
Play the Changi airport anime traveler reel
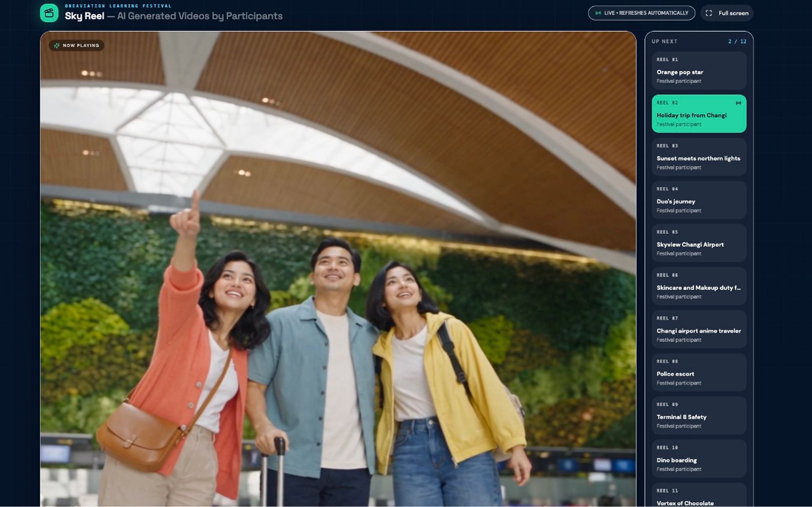[x=699, y=329]
